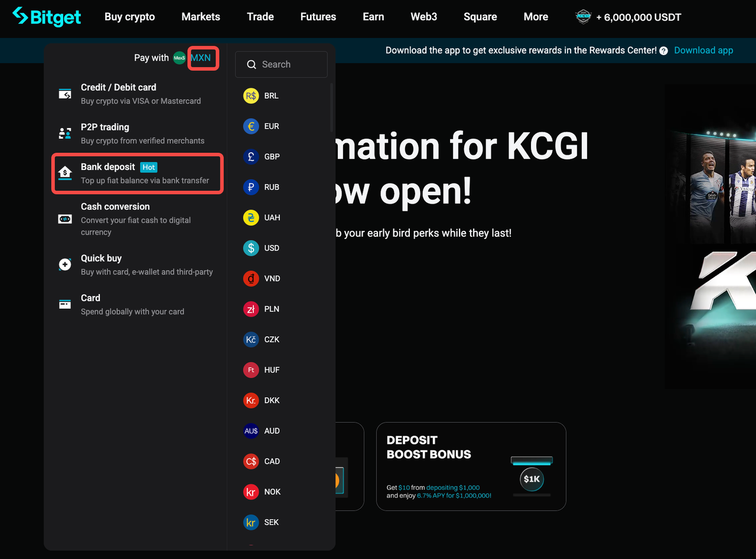Click the search magnifier icon
The height and width of the screenshot is (559, 756).
[x=252, y=64]
